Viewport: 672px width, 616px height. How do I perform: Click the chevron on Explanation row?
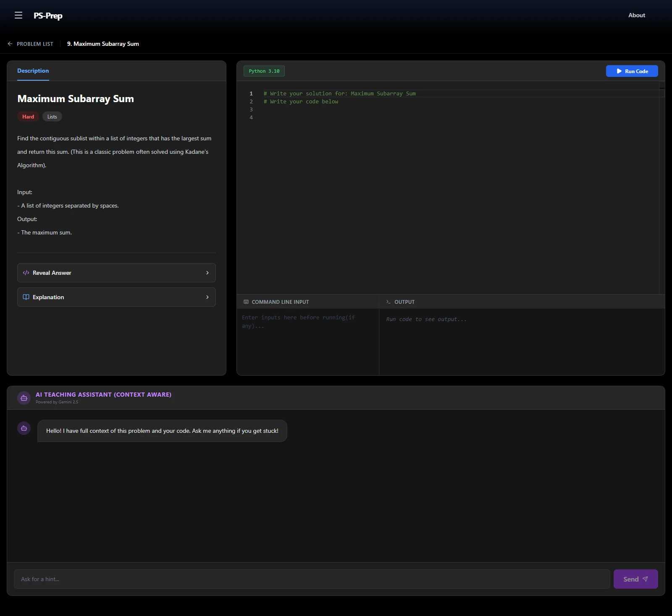click(207, 297)
